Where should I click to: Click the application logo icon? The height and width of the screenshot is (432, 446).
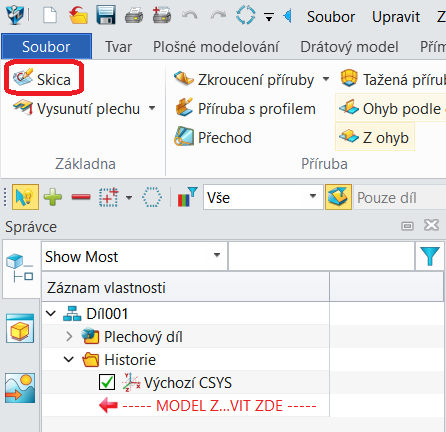pyautogui.click(x=15, y=15)
